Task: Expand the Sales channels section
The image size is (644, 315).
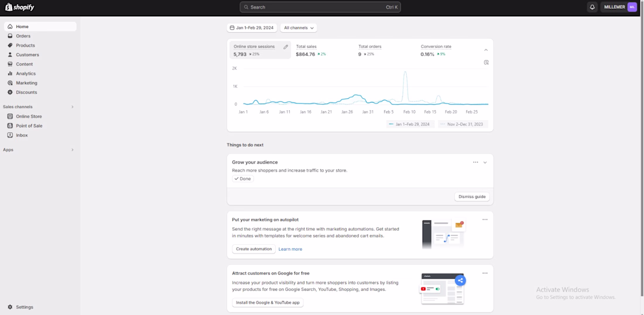Action: pos(73,107)
